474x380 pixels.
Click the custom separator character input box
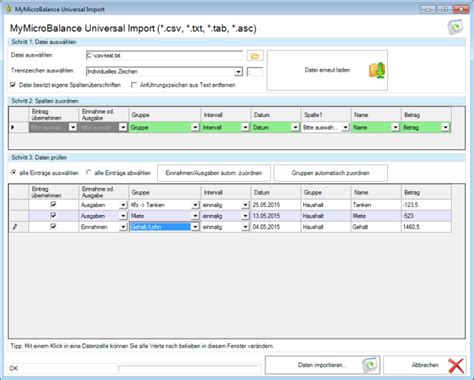pyautogui.click(x=255, y=72)
